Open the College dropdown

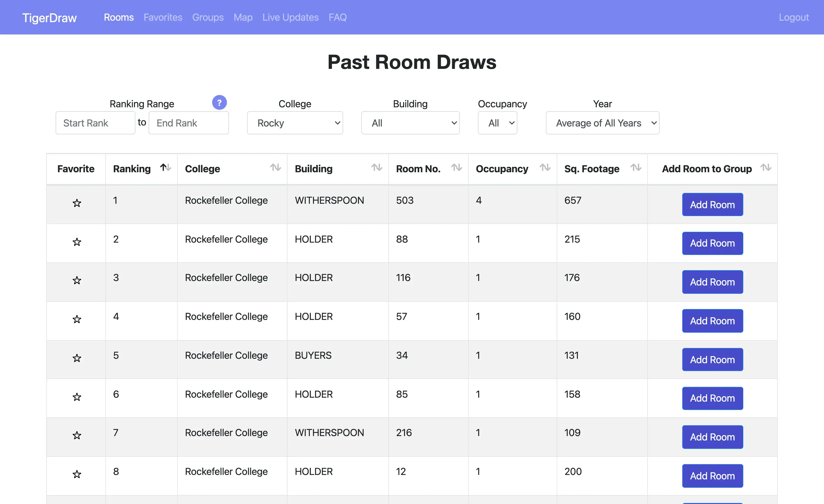pos(295,123)
